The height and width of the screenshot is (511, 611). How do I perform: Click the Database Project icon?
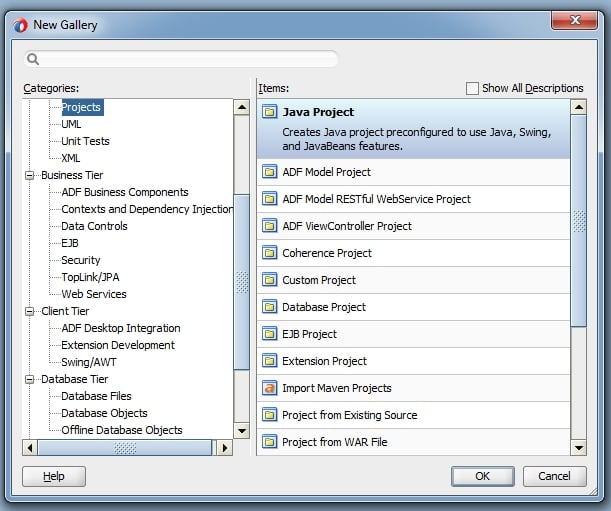pyautogui.click(x=269, y=307)
